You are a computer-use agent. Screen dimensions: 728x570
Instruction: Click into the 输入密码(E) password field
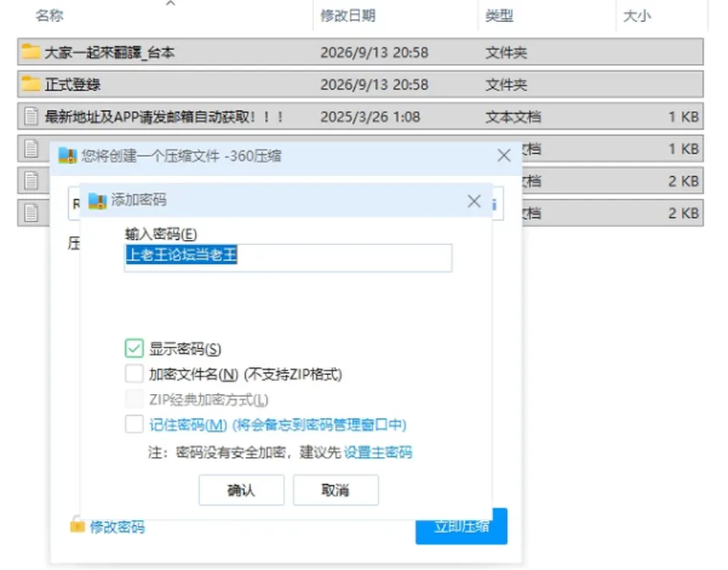coord(288,257)
